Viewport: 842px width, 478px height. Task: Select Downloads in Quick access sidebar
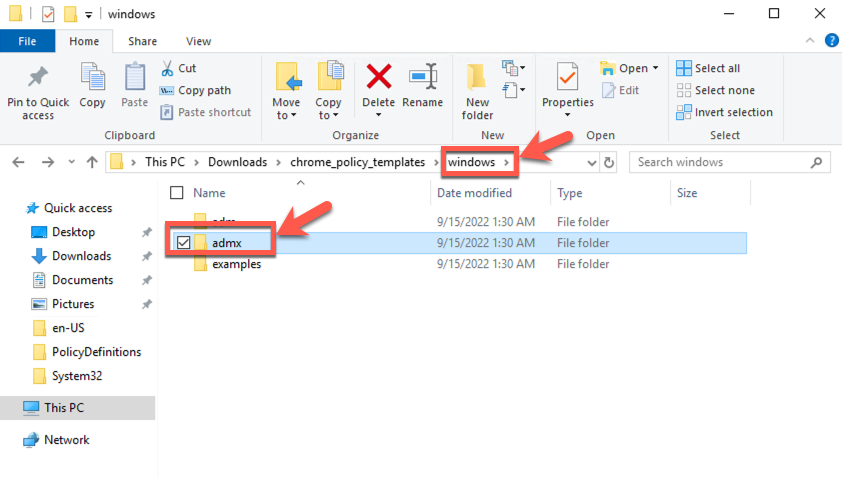(x=81, y=256)
